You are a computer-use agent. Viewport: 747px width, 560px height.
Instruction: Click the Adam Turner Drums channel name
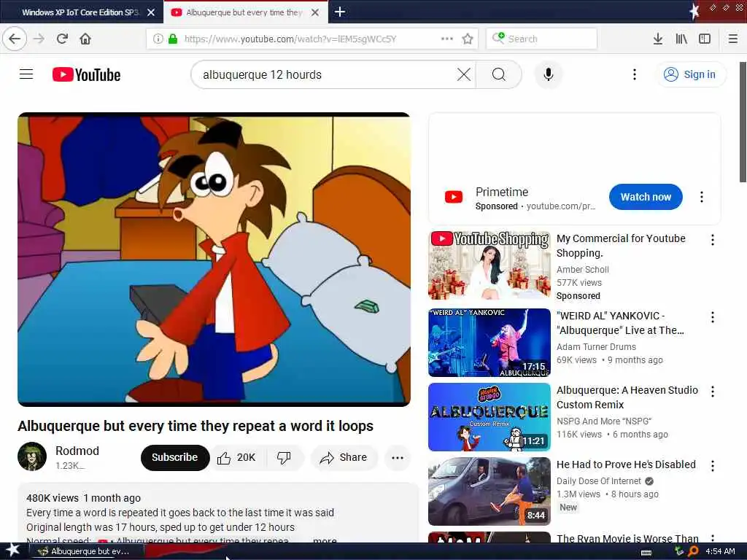tap(596, 346)
